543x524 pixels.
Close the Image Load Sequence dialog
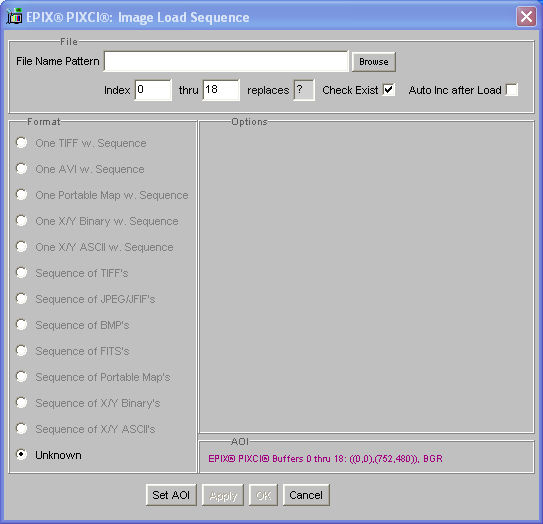[526, 17]
